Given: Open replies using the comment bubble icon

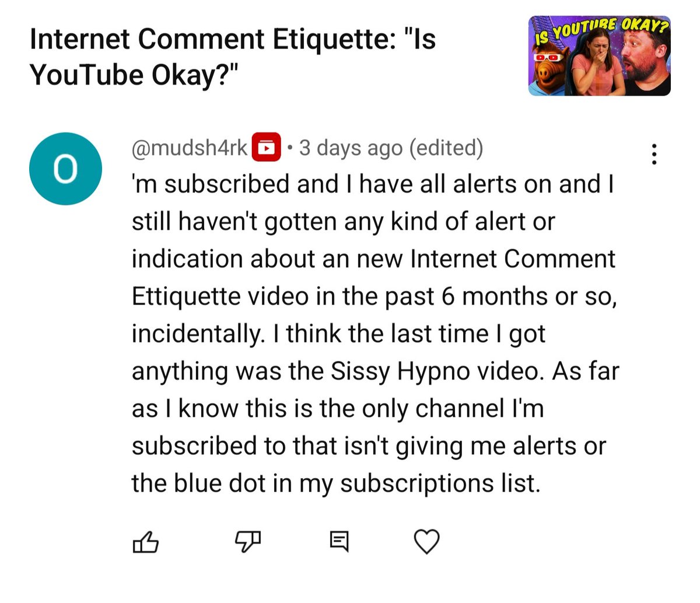Looking at the screenshot, I should (x=339, y=542).
